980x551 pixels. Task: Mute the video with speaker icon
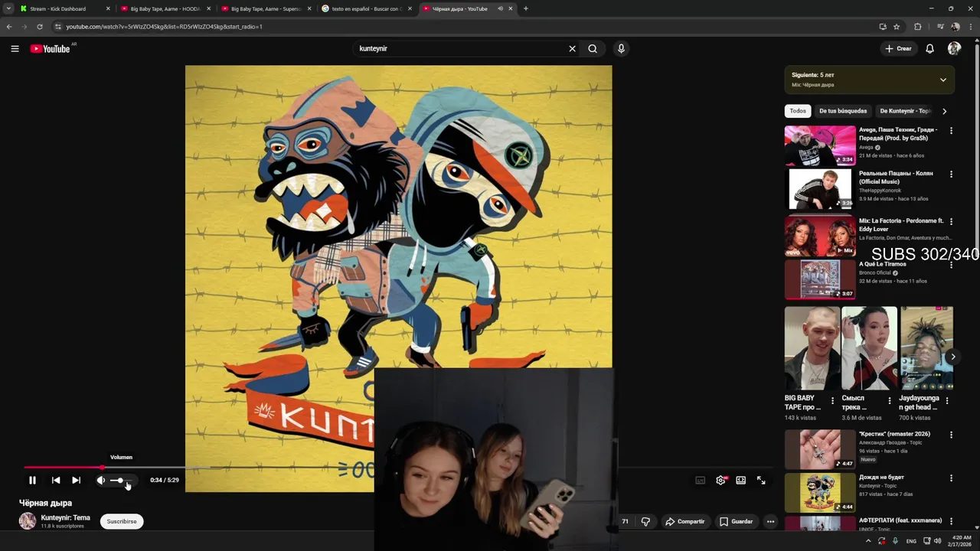point(101,480)
